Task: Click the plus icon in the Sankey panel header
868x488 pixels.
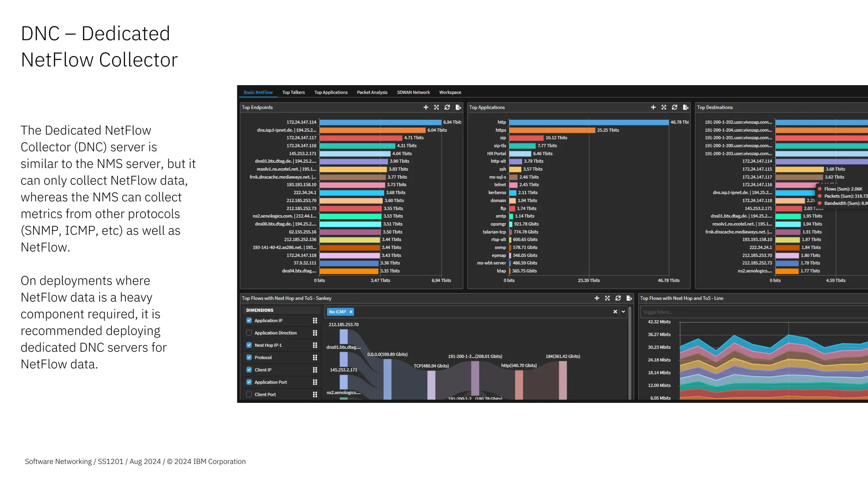Action: coord(597,298)
